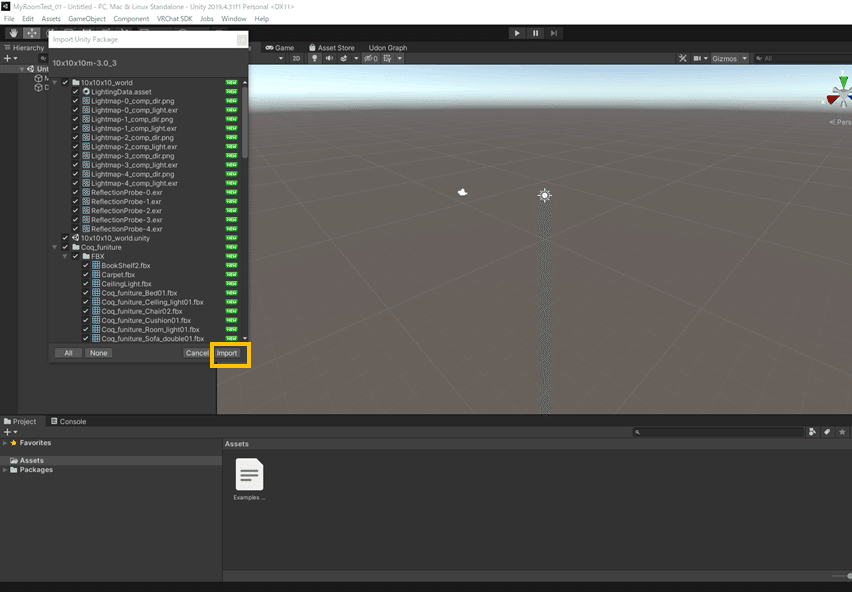The height and width of the screenshot is (592, 852).
Task: Uncheck LightingData.asset
Action: [x=76, y=92]
